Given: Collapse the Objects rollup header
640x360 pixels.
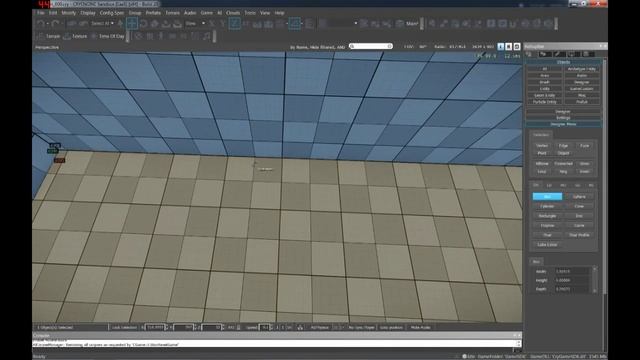Looking at the screenshot, I should pos(563,62).
